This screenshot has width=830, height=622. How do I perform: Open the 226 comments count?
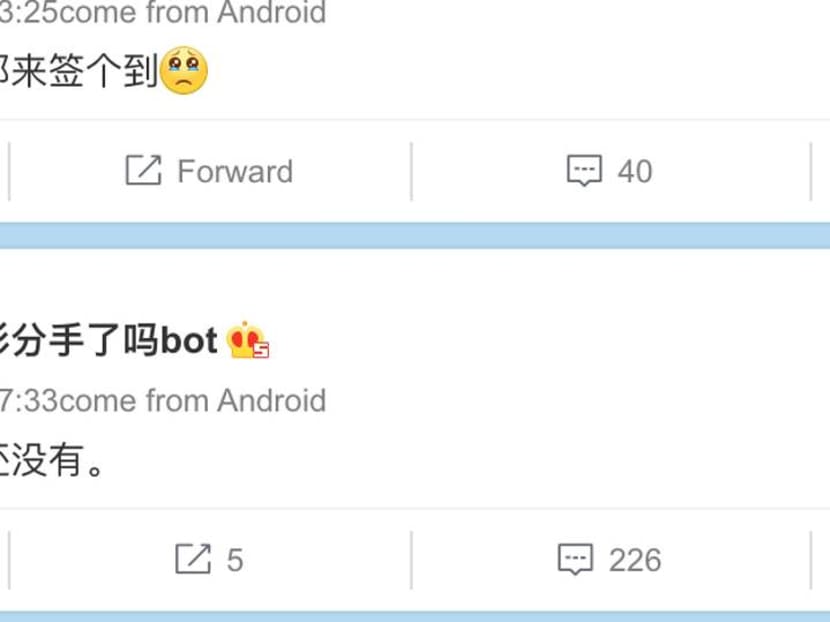pos(635,560)
